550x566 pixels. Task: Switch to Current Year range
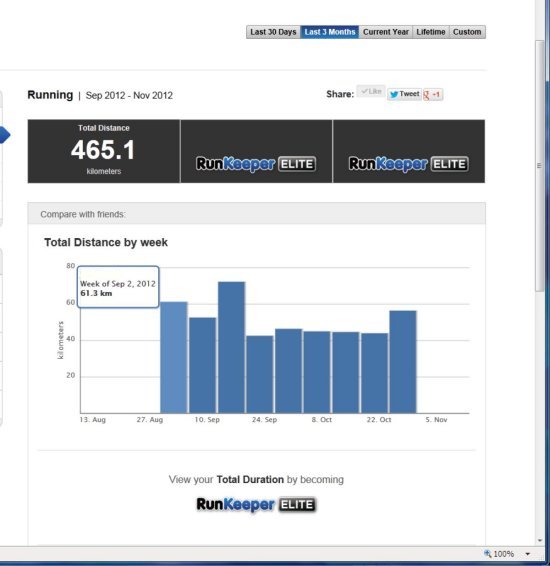tap(386, 32)
